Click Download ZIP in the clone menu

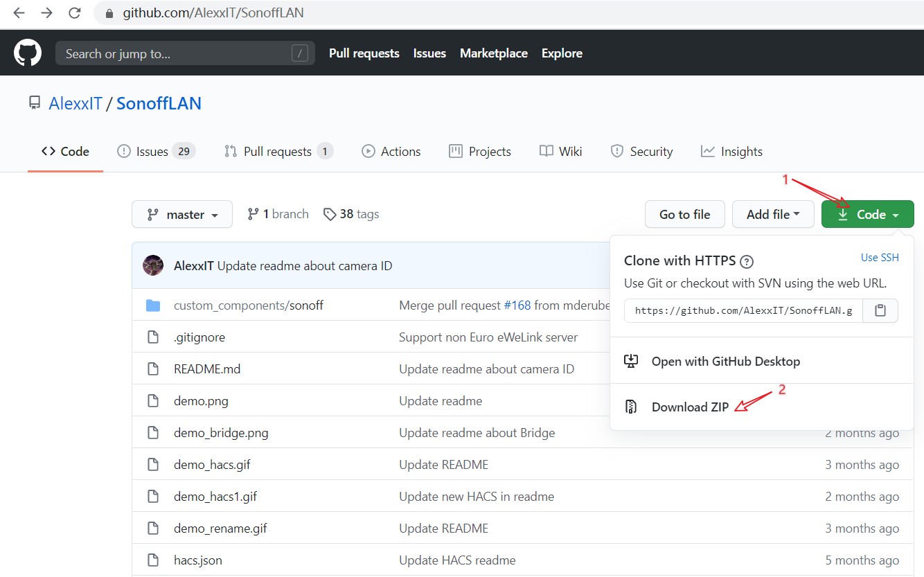(x=690, y=407)
